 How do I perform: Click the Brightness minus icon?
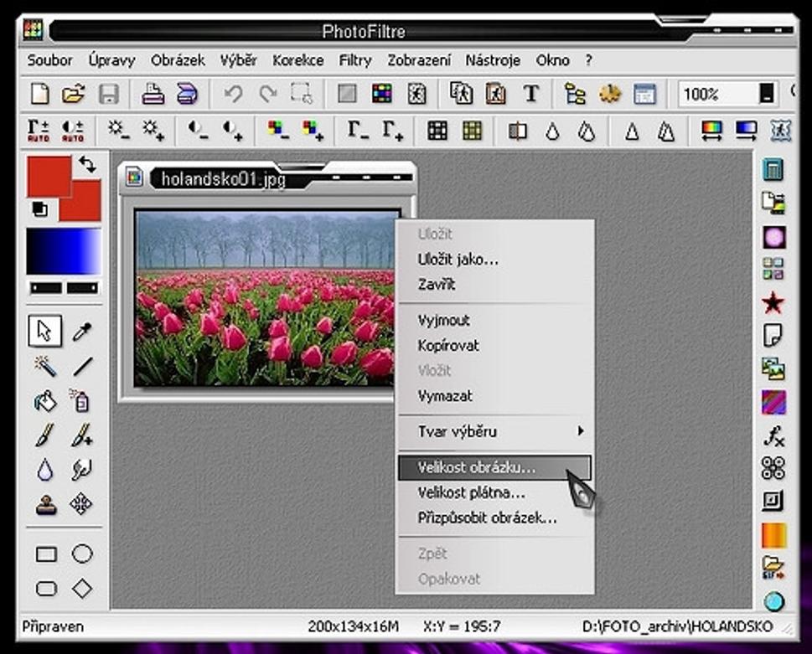[x=118, y=131]
